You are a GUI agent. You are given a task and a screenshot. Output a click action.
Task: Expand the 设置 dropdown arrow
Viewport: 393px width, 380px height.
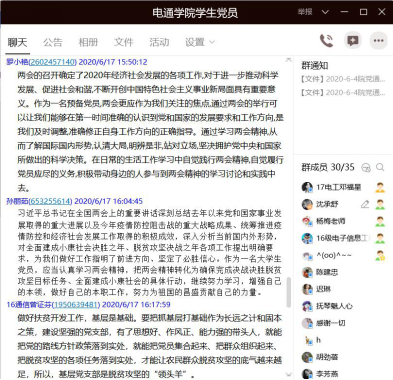212,42
